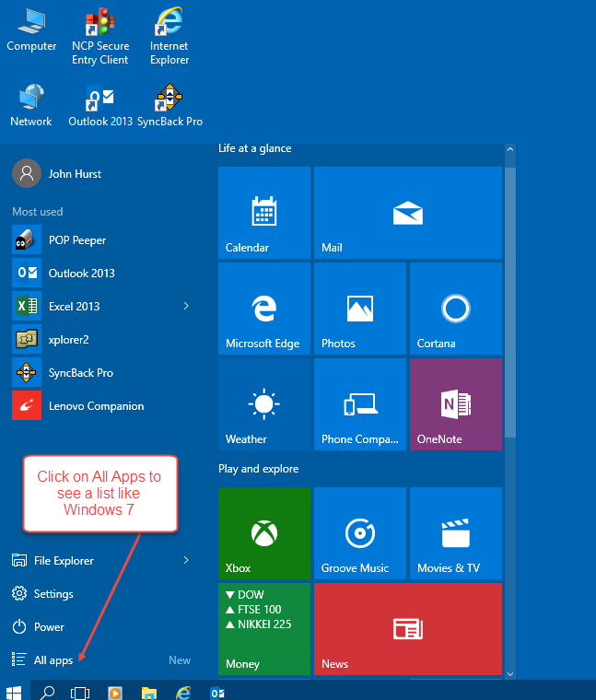Click the John Hurst user account
This screenshot has height=700, width=596.
tap(57, 174)
